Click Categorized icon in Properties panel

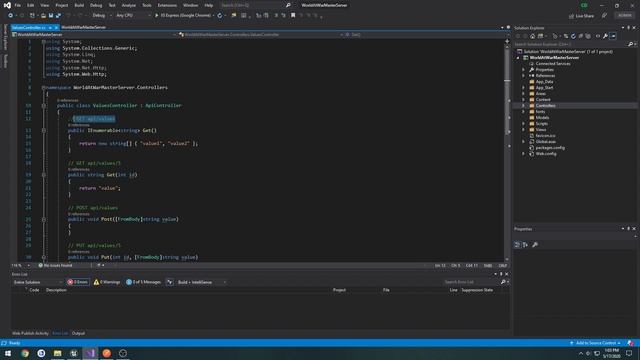(517, 244)
